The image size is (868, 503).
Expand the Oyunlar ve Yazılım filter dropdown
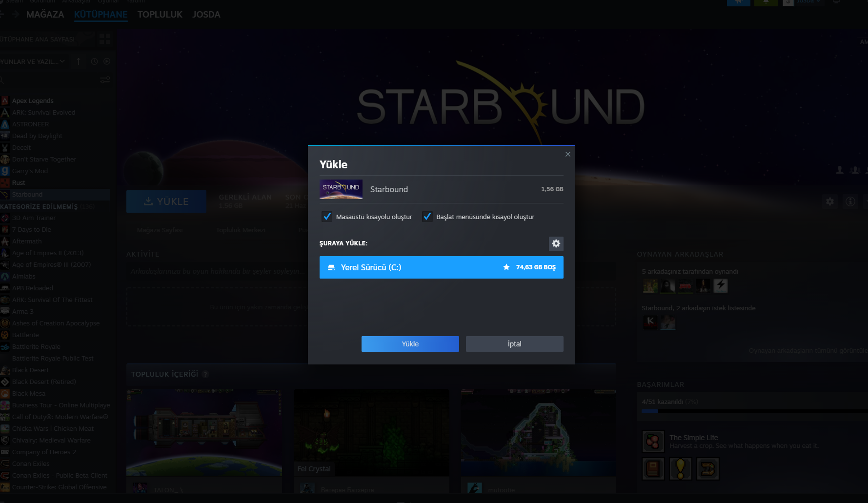tap(32, 61)
